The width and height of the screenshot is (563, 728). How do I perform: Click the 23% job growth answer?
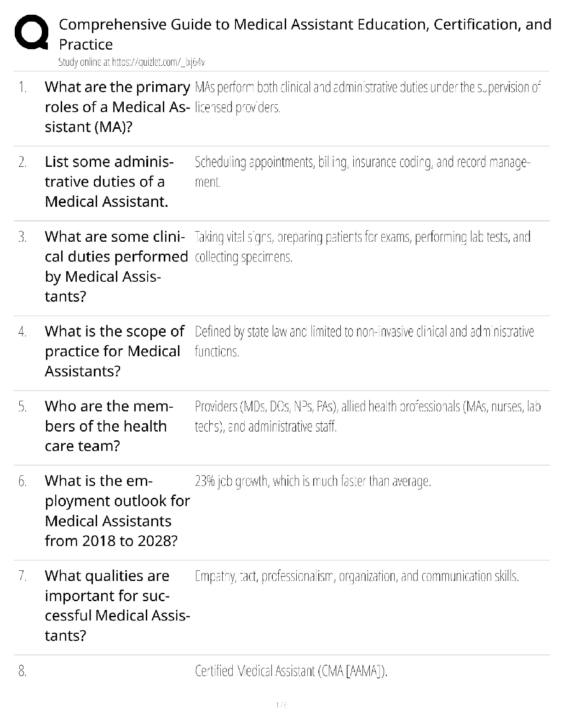[313, 481]
